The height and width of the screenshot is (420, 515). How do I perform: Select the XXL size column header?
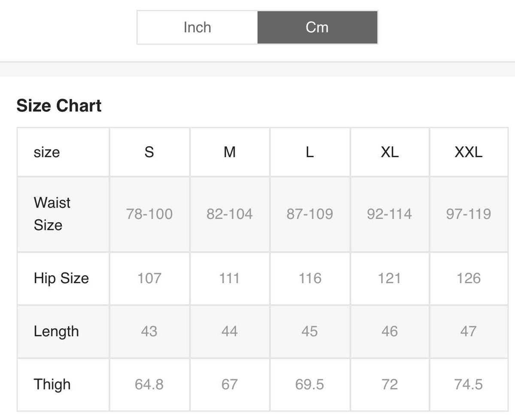pyautogui.click(x=469, y=152)
